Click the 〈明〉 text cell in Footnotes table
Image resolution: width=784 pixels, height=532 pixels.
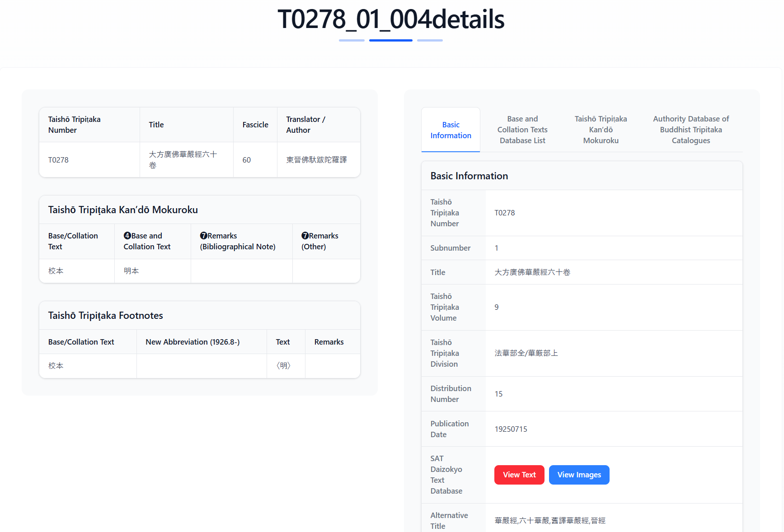click(x=283, y=366)
